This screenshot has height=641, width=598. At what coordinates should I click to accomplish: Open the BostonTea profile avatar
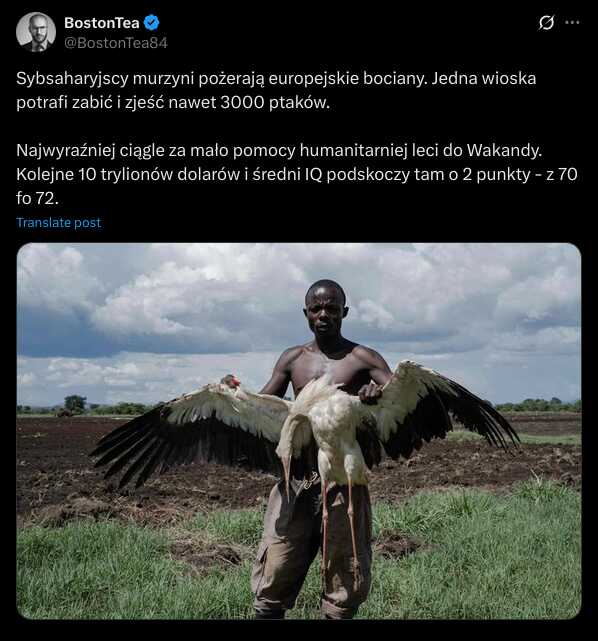(36, 32)
